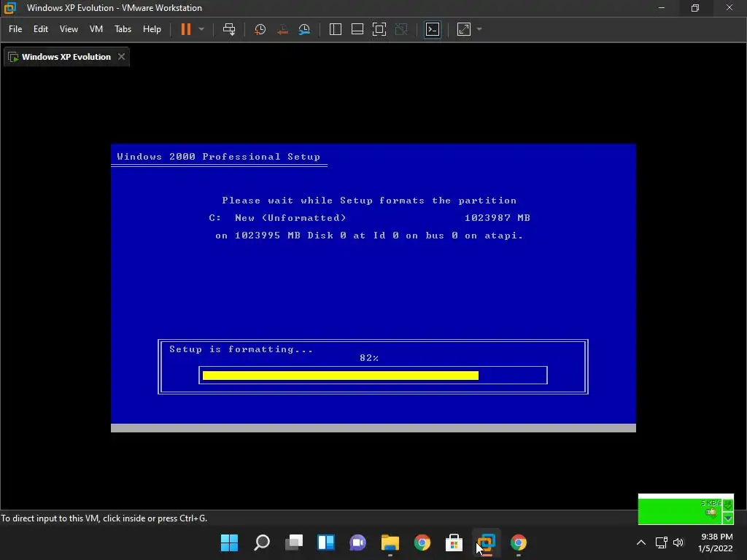Click the Windows 2000 Professional Setup heading
Image resolution: width=747 pixels, height=560 pixels.
coord(219,157)
